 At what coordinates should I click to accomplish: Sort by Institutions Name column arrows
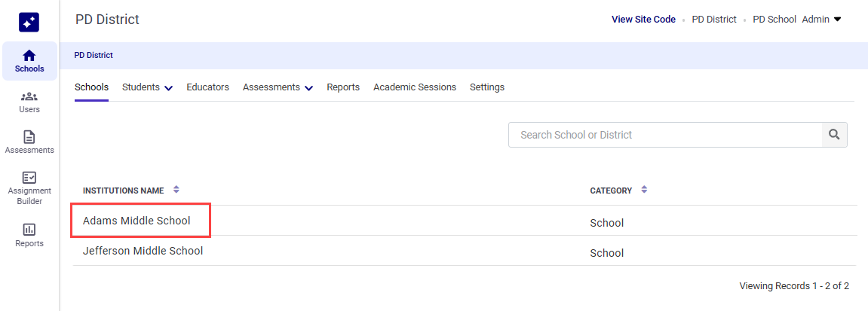click(176, 190)
